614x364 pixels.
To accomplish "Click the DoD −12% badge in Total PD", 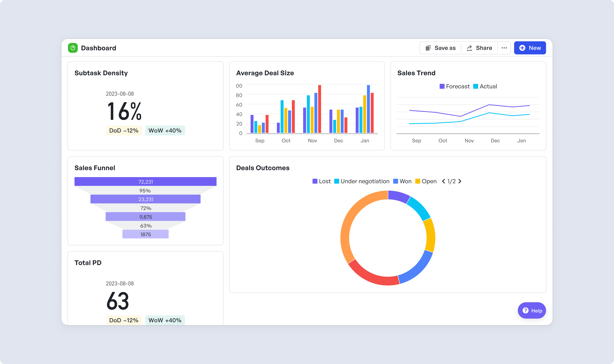I will (x=124, y=320).
